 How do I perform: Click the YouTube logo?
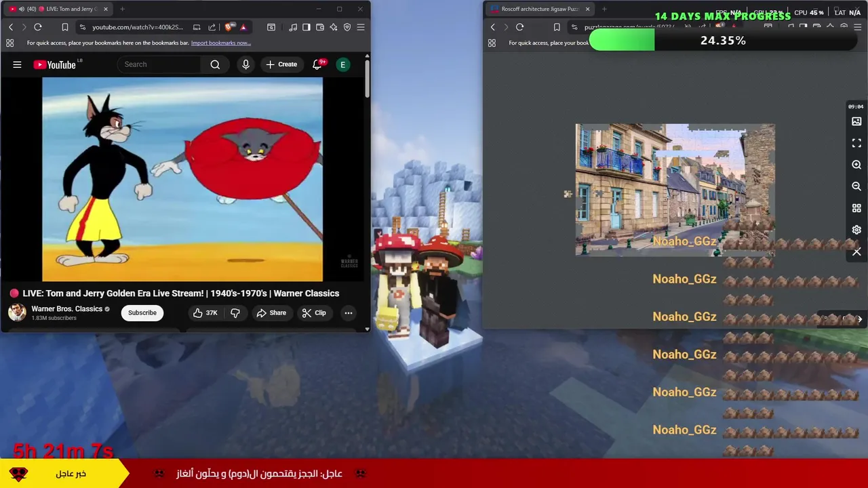(54, 64)
